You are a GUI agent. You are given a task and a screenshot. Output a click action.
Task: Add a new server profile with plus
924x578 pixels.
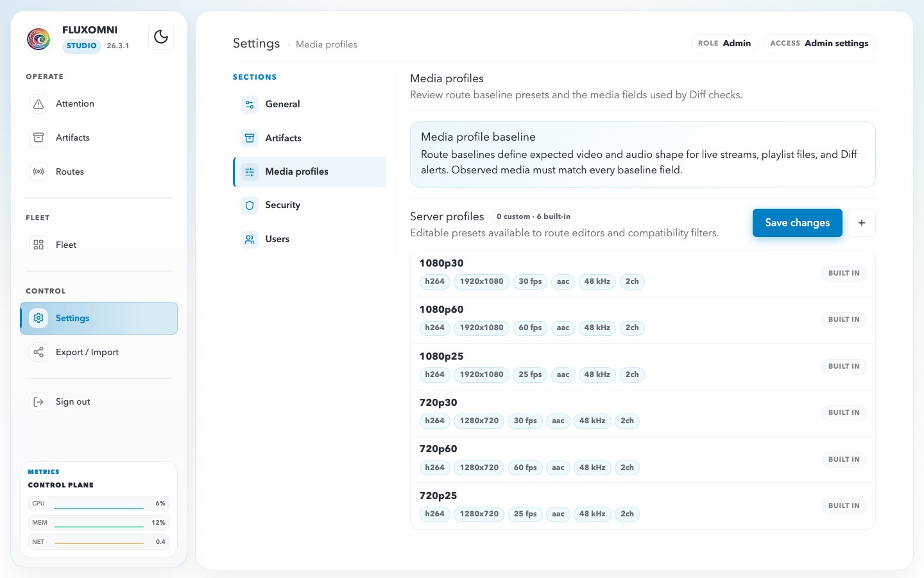click(862, 223)
